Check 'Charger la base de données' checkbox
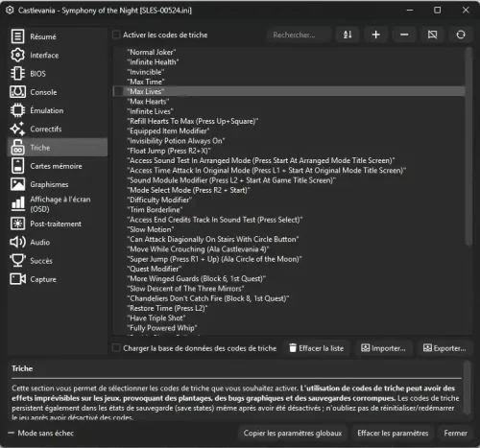This screenshot has height=448, width=480. 116,348
